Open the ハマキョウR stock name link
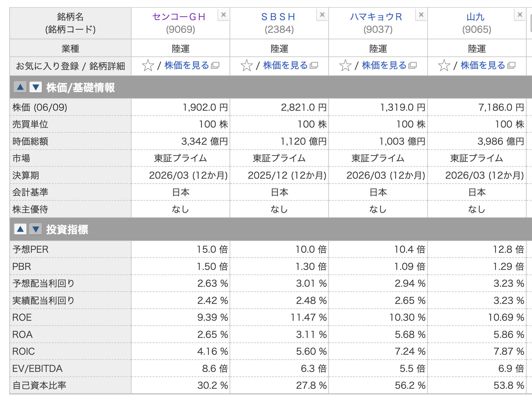Screen dimensions: 532x399 pos(376,17)
